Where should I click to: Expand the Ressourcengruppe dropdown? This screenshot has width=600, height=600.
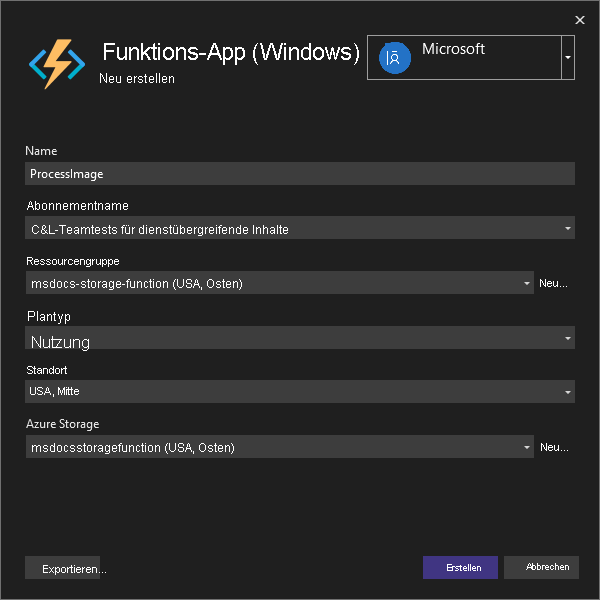pos(280,283)
